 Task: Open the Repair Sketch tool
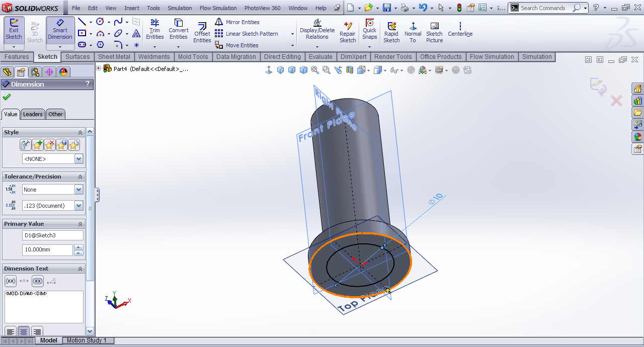click(348, 33)
